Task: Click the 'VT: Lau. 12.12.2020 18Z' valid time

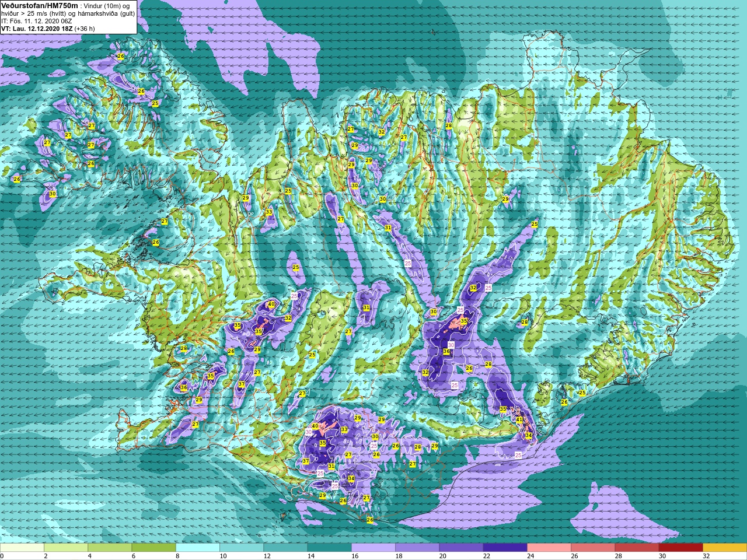Action: (x=37, y=29)
